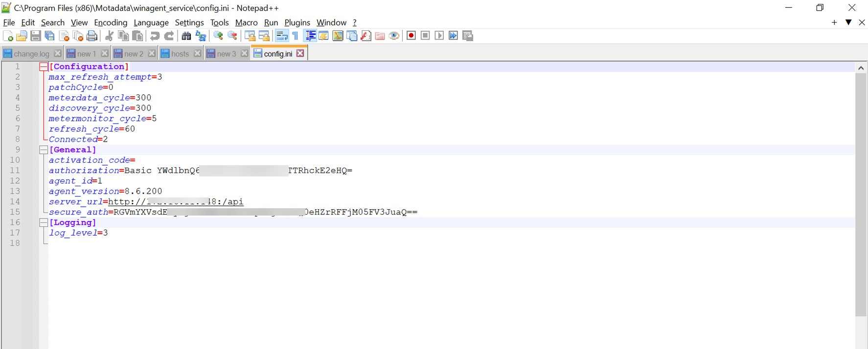Open the File menu

pos(9,22)
